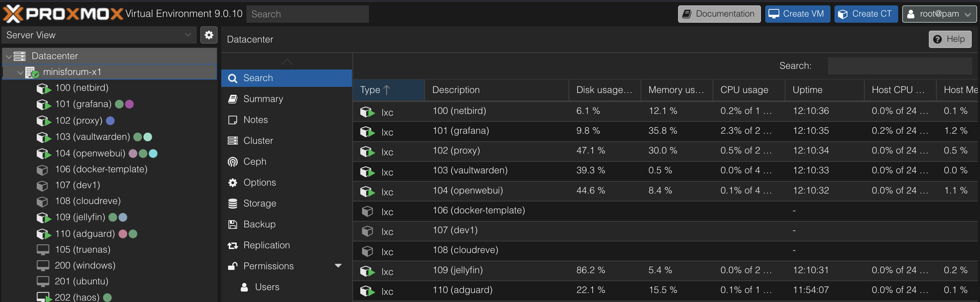The width and height of the screenshot is (980, 302).
Task: Click the Summary book icon in the sidebar
Action: (232, 99)
